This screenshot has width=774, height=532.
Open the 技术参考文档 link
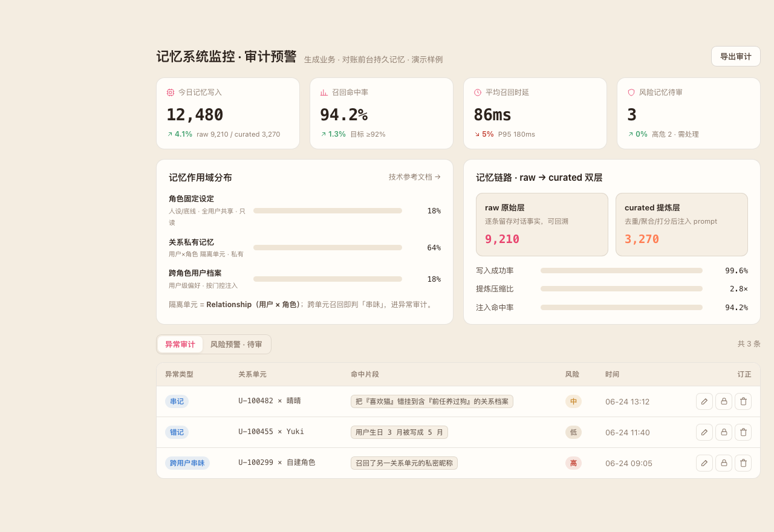415,177
